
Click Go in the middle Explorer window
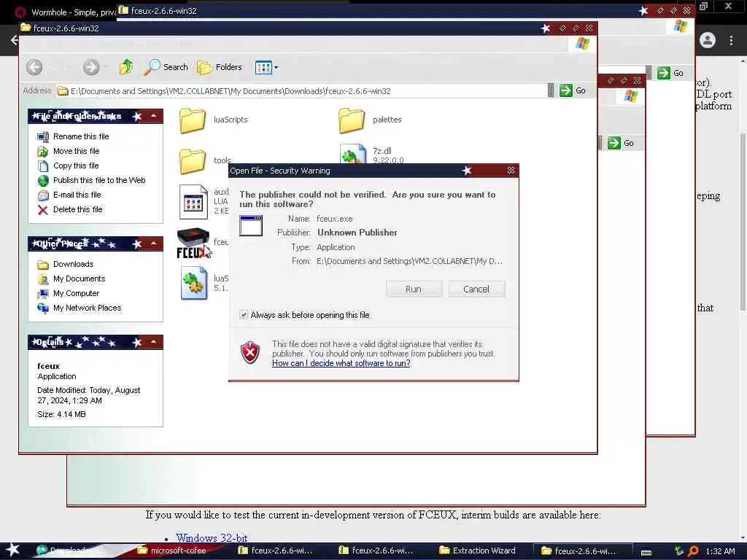coord(622,143)
